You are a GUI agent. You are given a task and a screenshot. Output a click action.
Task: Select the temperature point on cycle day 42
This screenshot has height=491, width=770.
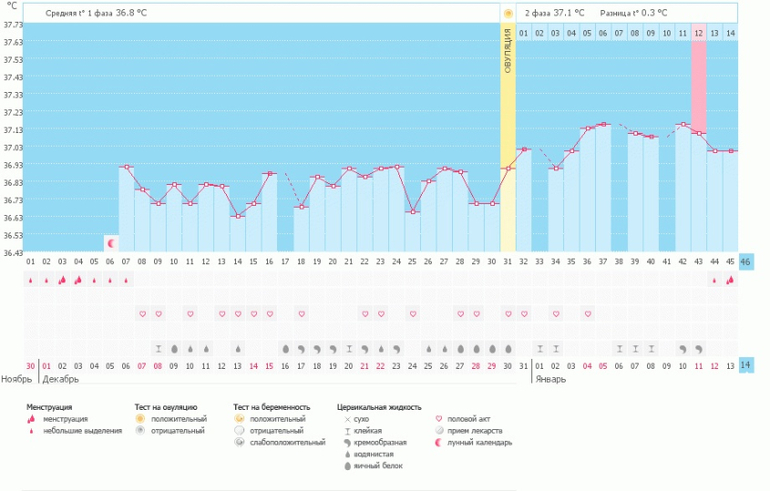click(683, 124)
